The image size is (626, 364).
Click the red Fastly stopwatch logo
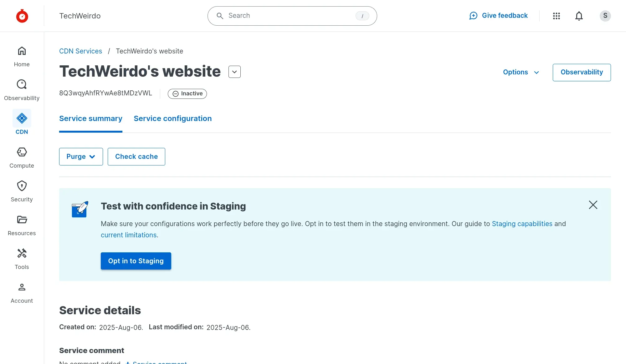pos(22,16)
